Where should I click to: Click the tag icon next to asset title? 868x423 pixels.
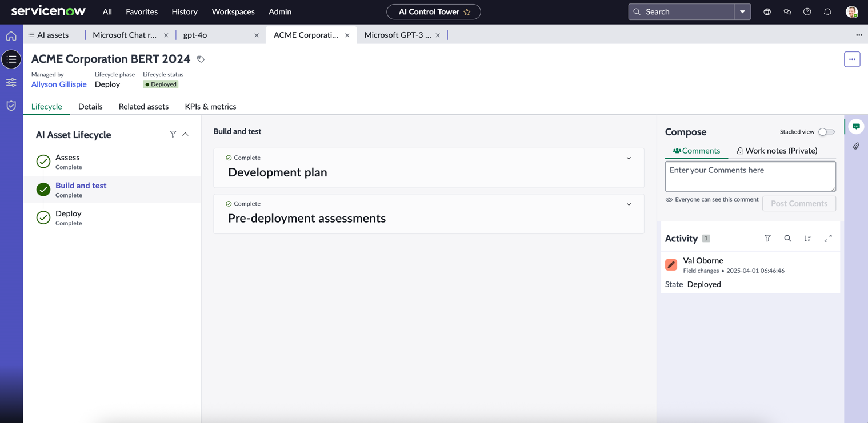tap(201, 59)
